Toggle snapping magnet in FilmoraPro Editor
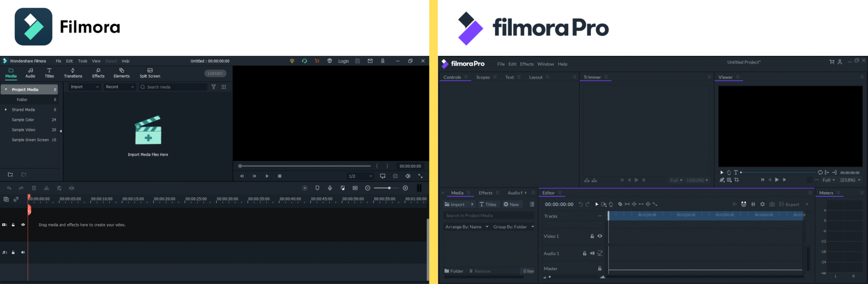 tap(744, 204)
